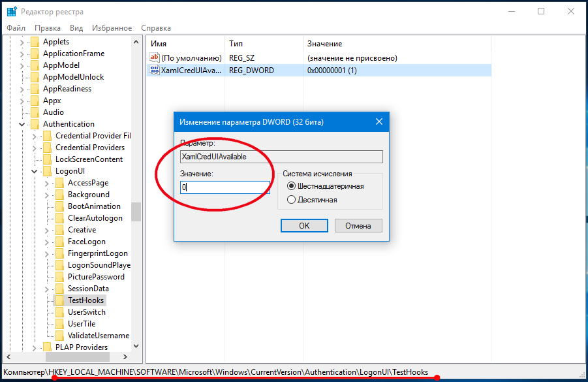Click the ApplicationFrame folder icon
This screenshot has height=382, width=588.
coord(35,54)
